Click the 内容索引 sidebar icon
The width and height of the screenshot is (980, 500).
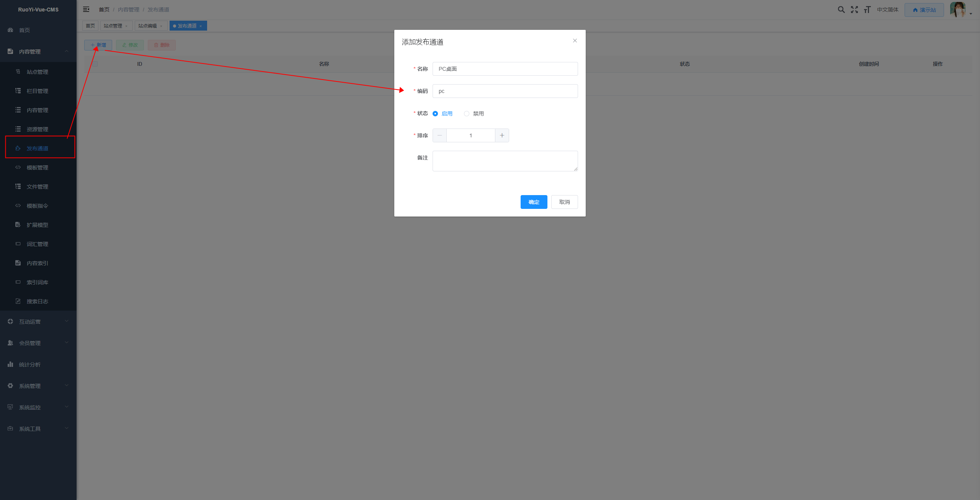pos(18,263)
